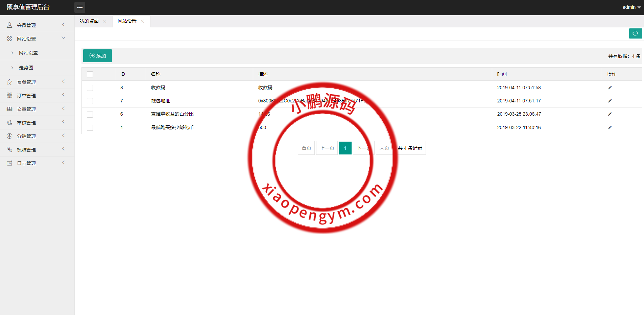Click the 文章管理 article icon
The height and width of the screenshot is (315, 644).
coord(9,108)
